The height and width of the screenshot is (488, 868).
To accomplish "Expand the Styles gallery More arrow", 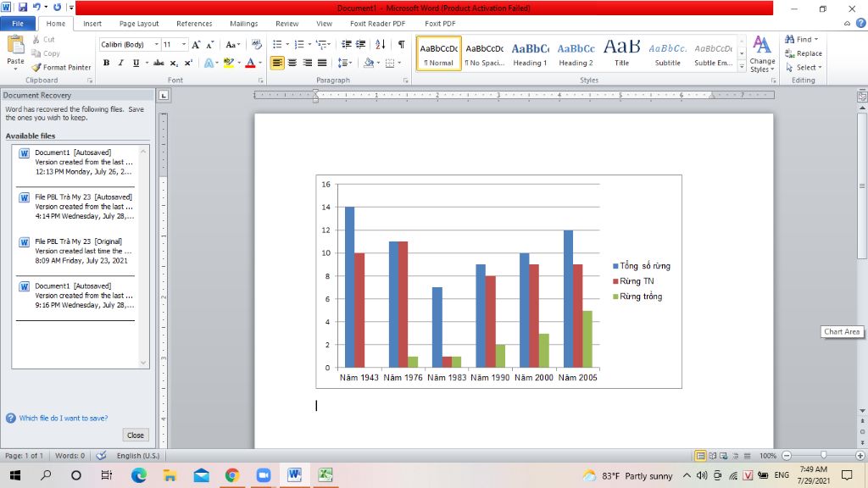I will (x=742, y=67).
